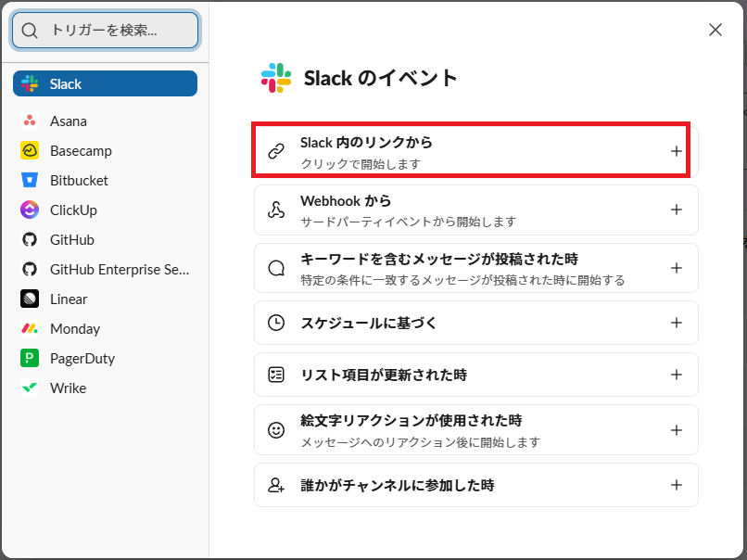
Task: Click the クリックで開始します description
Action: (361, 164)
